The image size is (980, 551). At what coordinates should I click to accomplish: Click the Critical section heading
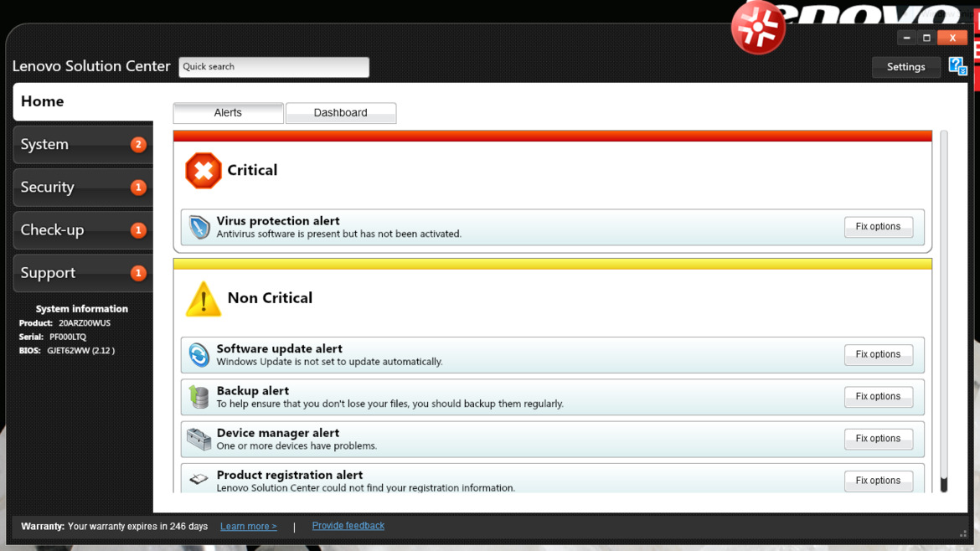pyautogui.click(x=252, y=171)
